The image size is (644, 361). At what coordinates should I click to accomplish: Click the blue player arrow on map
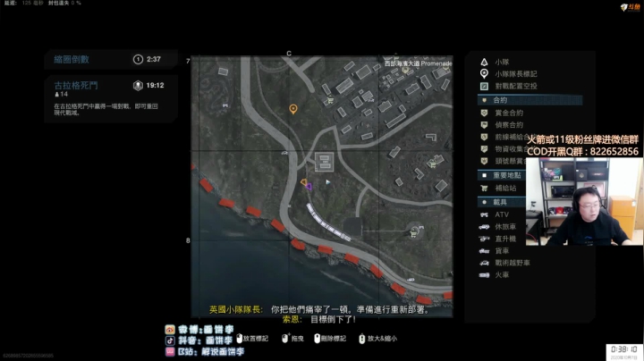coord(327,181)
